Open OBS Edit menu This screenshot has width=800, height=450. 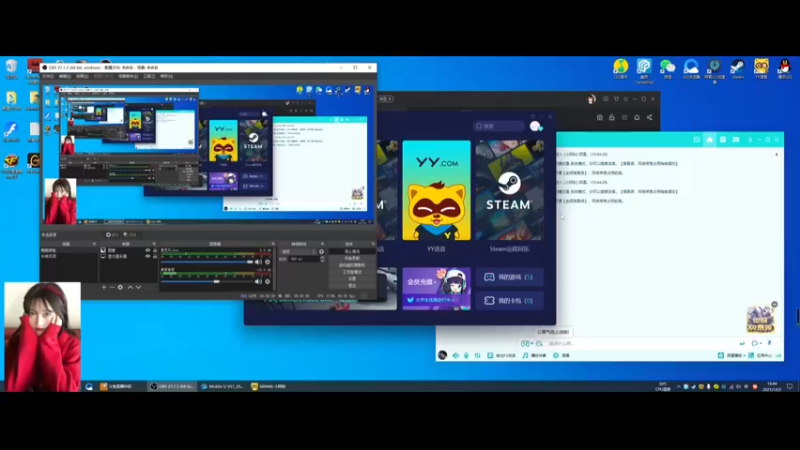coord(65,76)
